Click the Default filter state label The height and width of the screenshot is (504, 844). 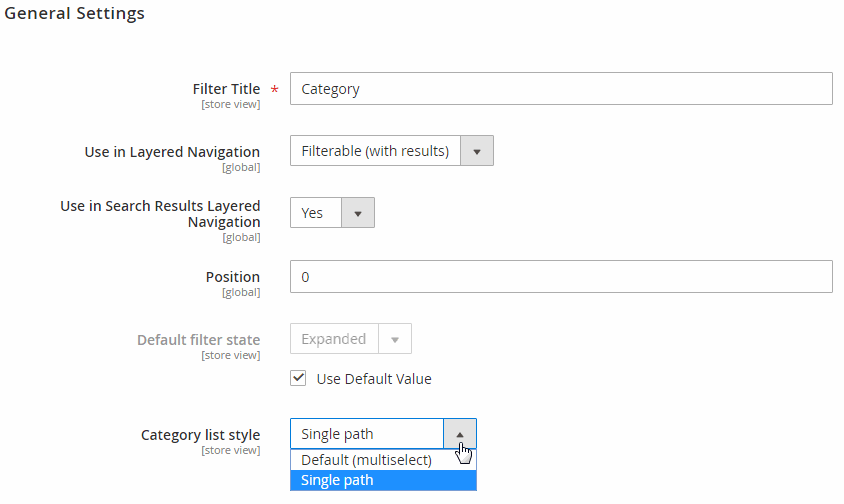point(199,340)
